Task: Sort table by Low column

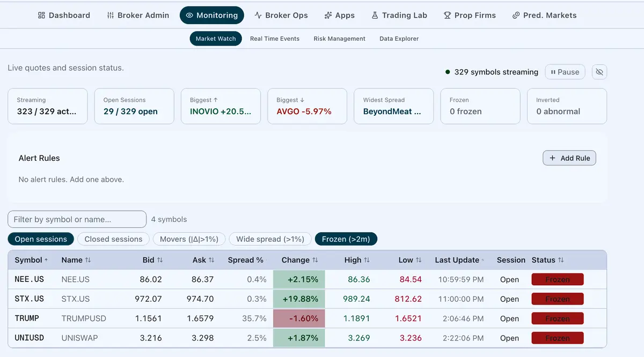Action: pos(410,260)
